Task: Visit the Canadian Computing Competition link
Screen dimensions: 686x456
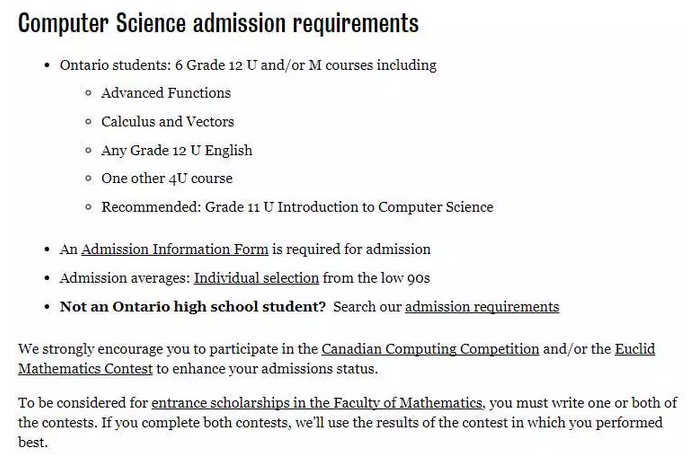Action: pos(430,349)
